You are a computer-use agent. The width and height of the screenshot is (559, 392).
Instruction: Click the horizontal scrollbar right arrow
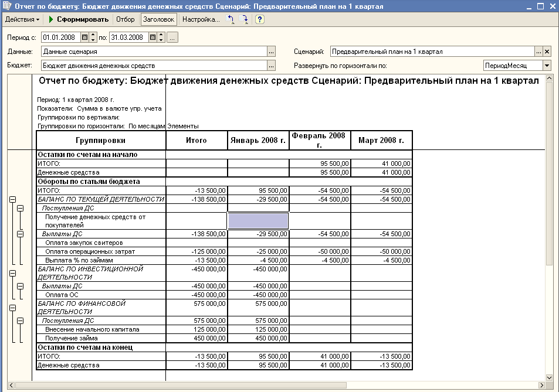click(x=542, y=385)
